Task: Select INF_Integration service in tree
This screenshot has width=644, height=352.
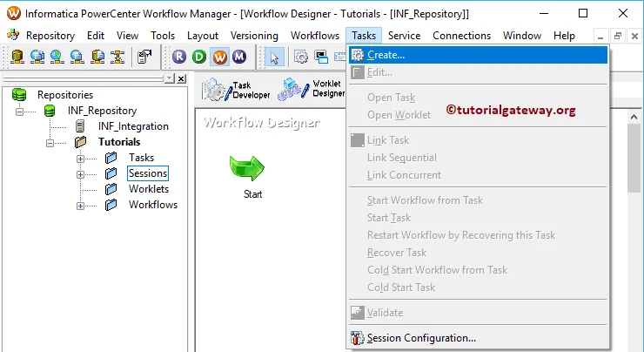Action: (133, 126)
